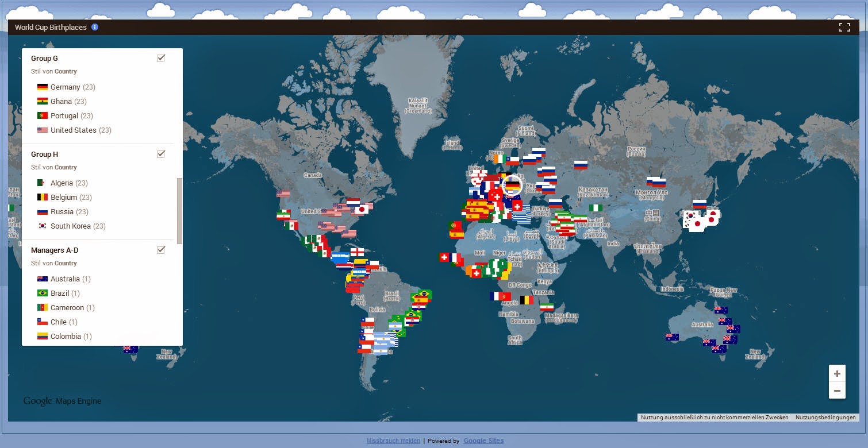Click the US flag marker in the northwestern United States
This screenshot has width=868, height=448.
(x=283, y=193)
